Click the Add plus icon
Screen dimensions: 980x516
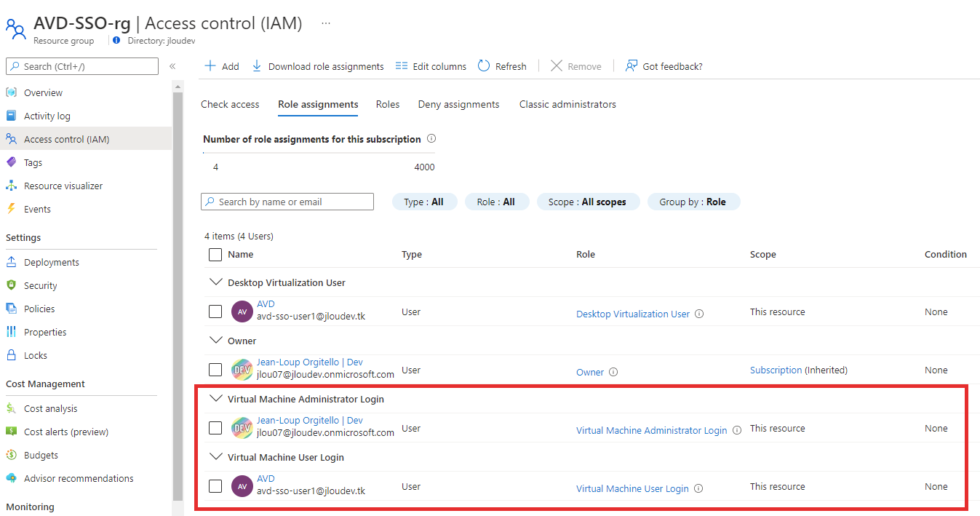[x=210, y=66]
